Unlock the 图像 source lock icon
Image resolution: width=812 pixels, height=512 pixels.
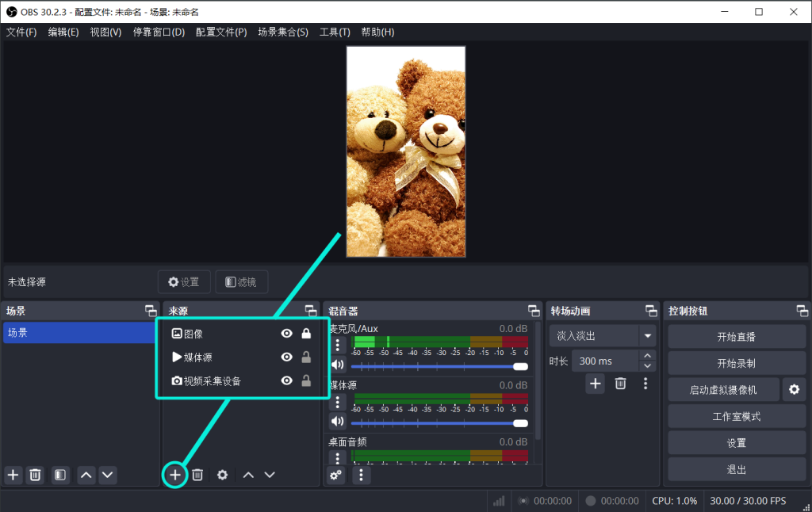pyautogui.click(x=306, y=334)
